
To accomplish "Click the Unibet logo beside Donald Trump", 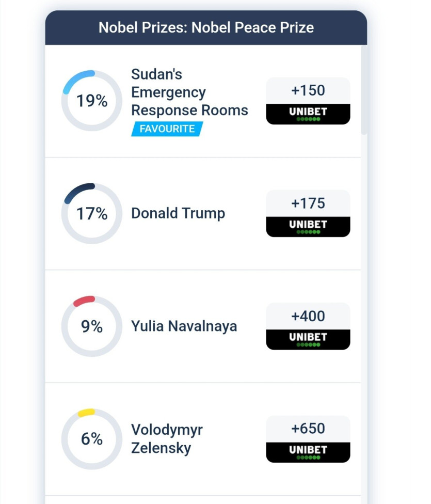I will coord(308,226).
